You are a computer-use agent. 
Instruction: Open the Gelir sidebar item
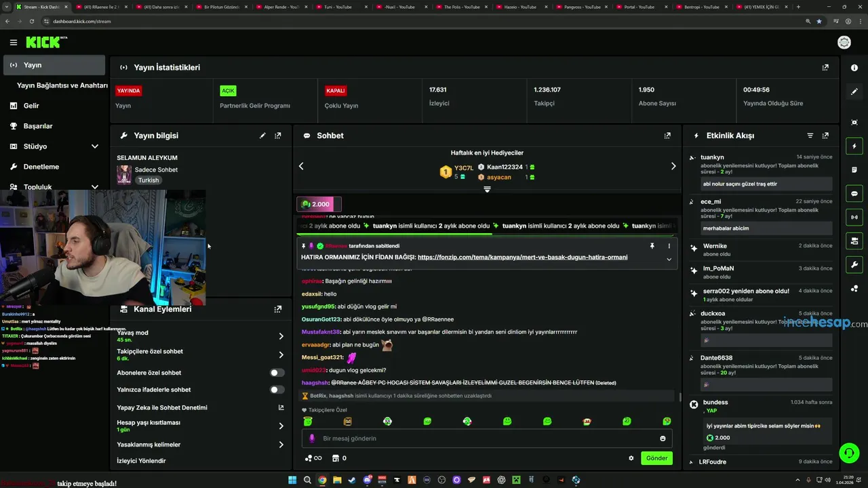(x=54, y=106)
